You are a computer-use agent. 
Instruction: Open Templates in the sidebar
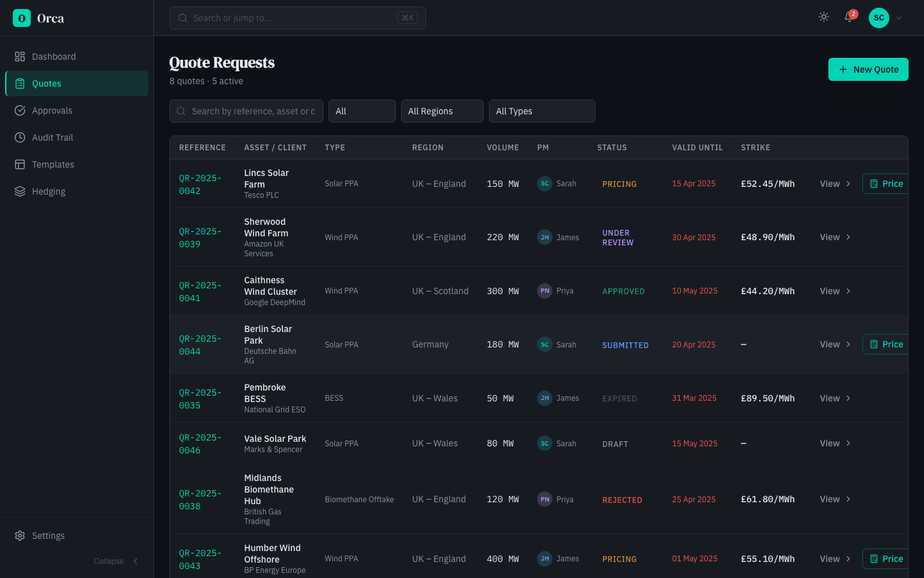click(76, 164)
